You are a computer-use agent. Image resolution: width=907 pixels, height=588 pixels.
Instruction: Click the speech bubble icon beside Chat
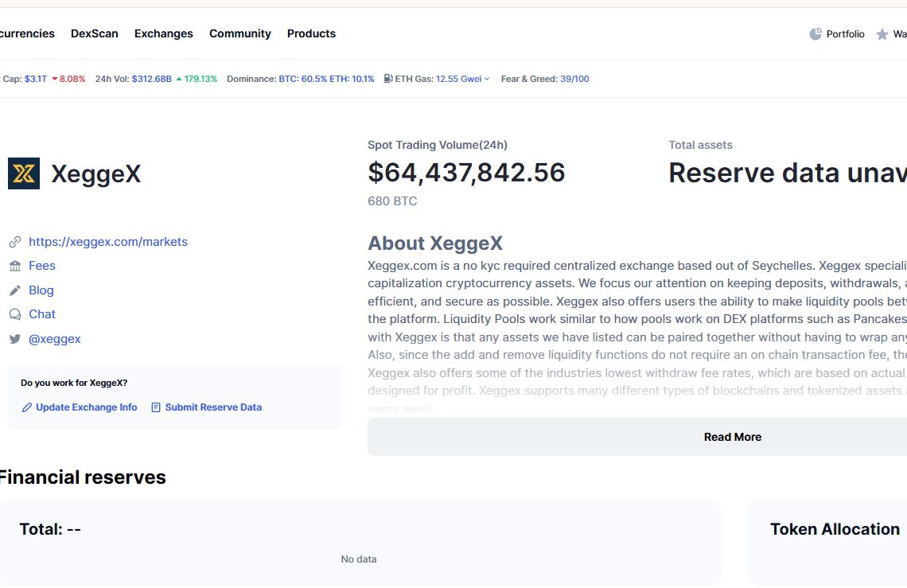[15, 314]
